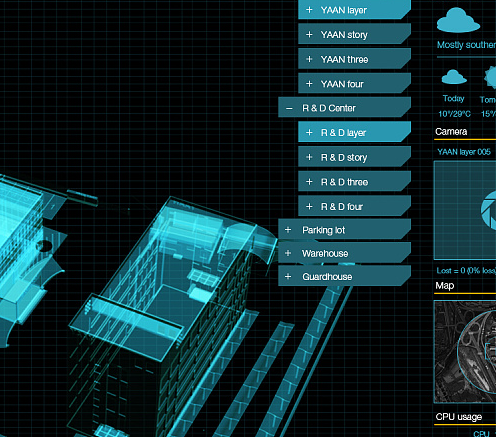Select the R & D story item
Image resolution: width=496 pixels, height=437 pixels.
point(354,157)
